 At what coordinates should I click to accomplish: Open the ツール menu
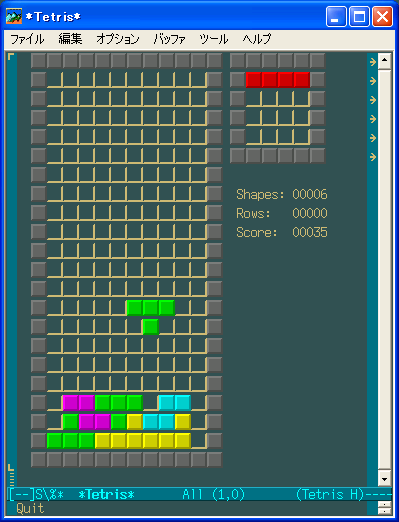pos(214,39)
